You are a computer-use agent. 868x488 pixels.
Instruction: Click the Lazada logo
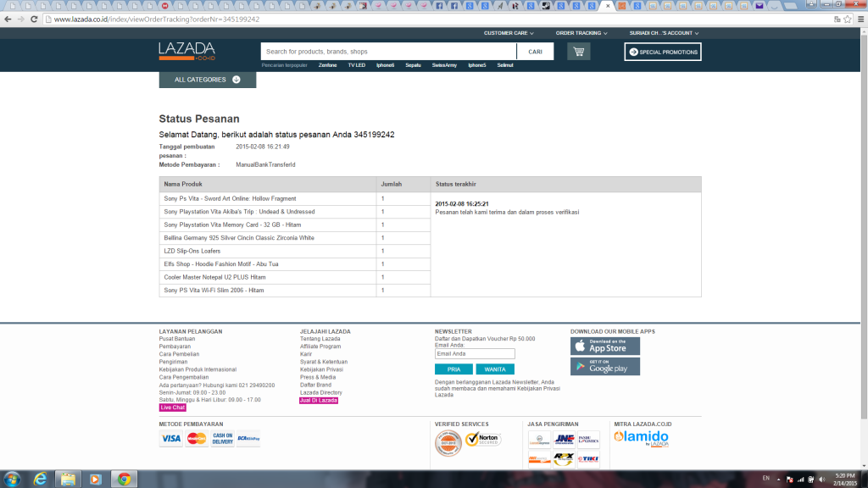point(186,51)
